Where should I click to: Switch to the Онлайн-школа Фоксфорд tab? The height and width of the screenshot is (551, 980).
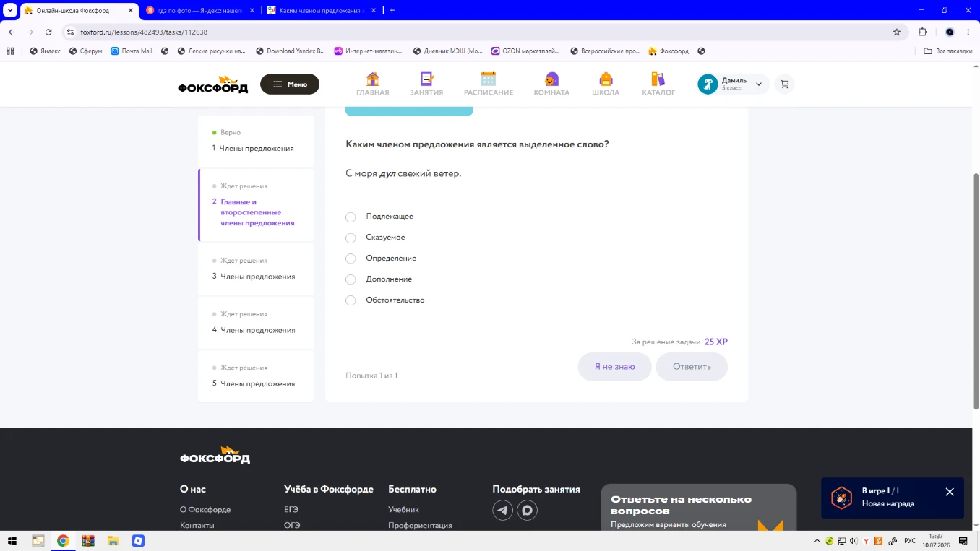(78, 10)
